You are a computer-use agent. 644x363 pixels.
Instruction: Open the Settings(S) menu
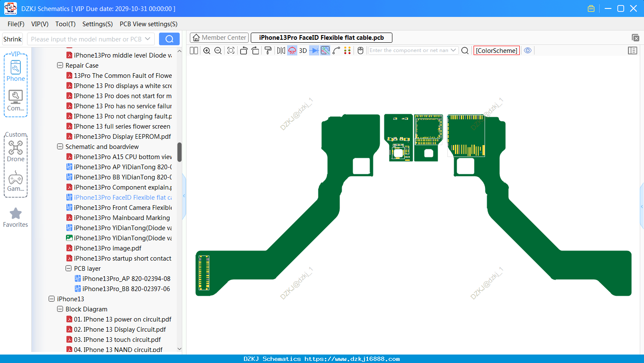(x=98, y=24)
